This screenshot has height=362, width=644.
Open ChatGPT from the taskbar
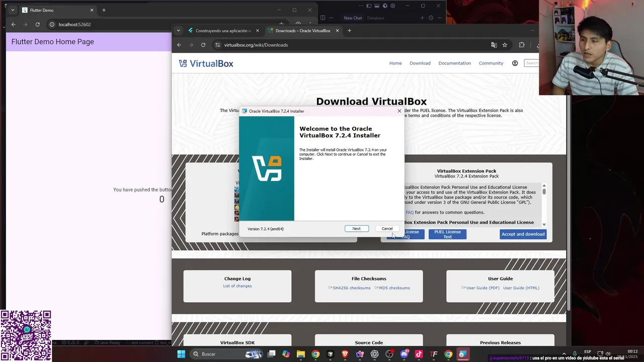click(x=374, y=354)
